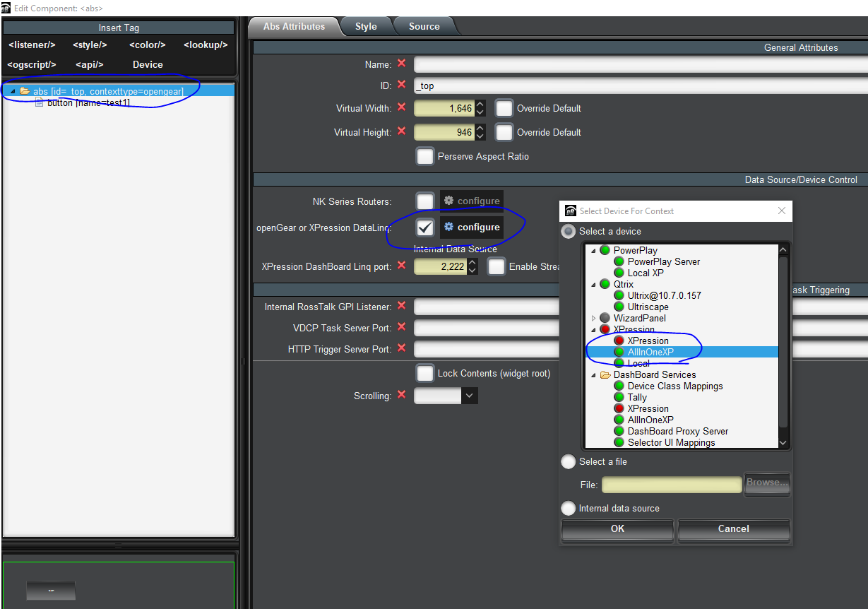
Task: Choose the Select a file radio button
Action: pyautogui.click(x=568, y=461)
